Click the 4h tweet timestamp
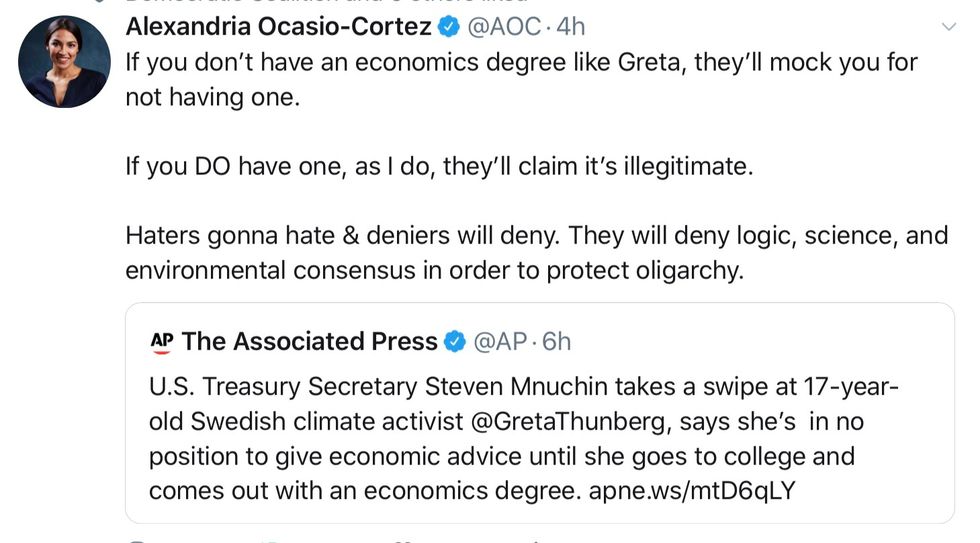980x543 pixels. point(571,28)
